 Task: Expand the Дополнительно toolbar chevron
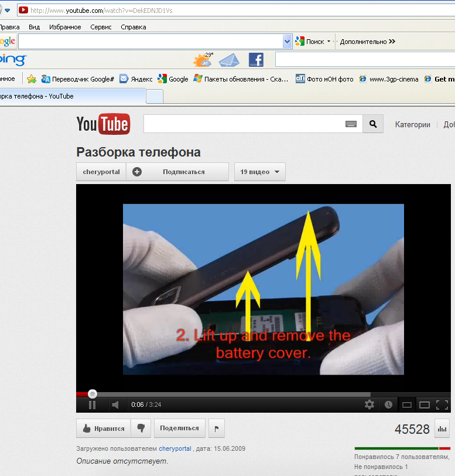[x=392, y=42]
